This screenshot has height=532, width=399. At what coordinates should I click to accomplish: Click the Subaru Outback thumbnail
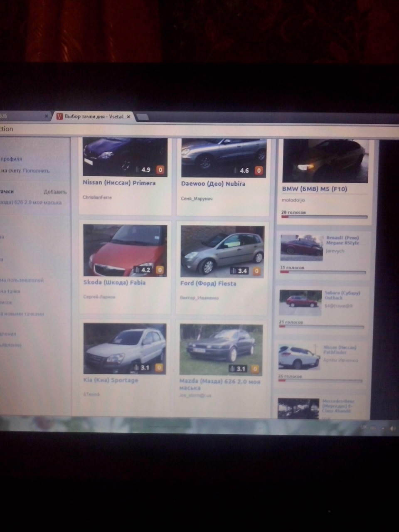click(300, 302)
